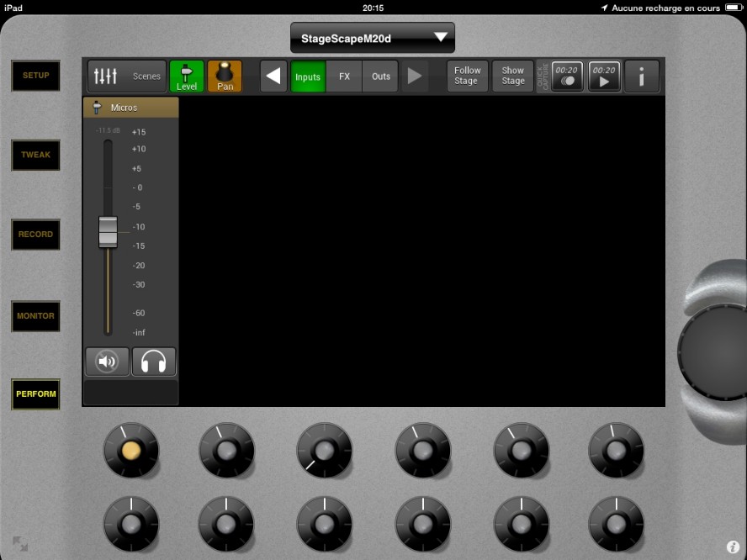Screen dimensions: 747x560
Task: Switch to the Inputs tab
Action: (x=308, y=77)
